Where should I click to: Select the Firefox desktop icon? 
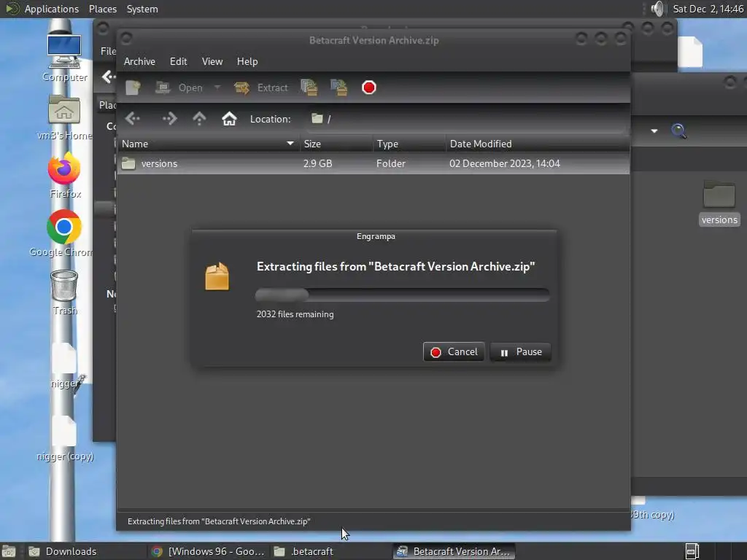pyautogui.click(x=64, y=175)
